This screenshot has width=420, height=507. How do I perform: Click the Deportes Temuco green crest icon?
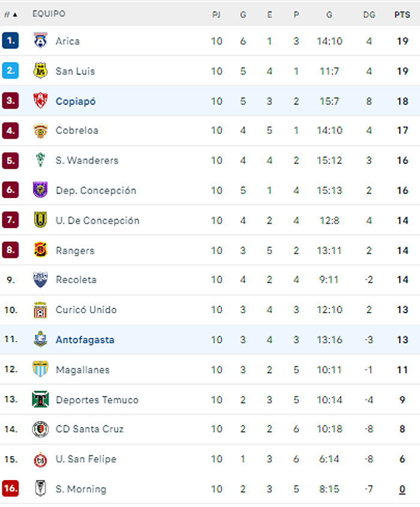pos(40,399)
